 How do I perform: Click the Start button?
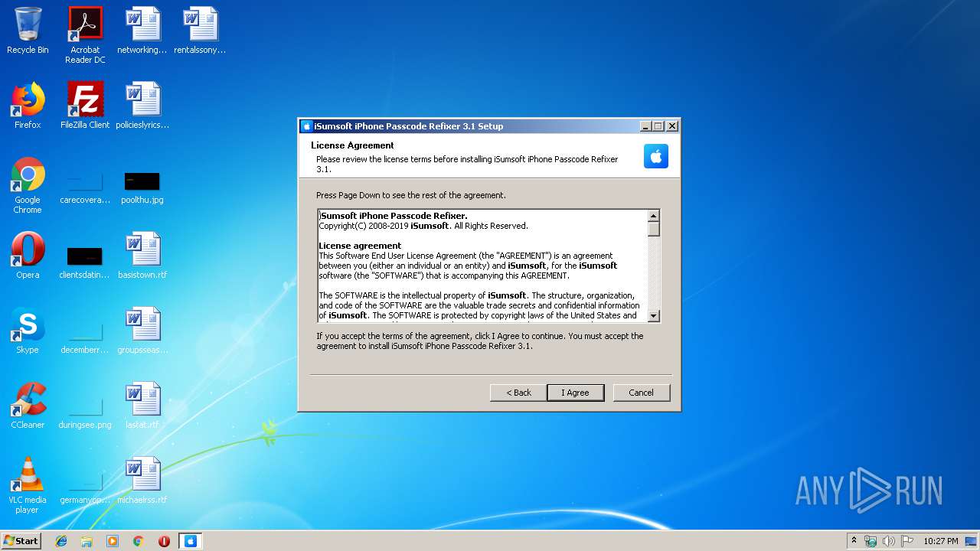(21, 541)
